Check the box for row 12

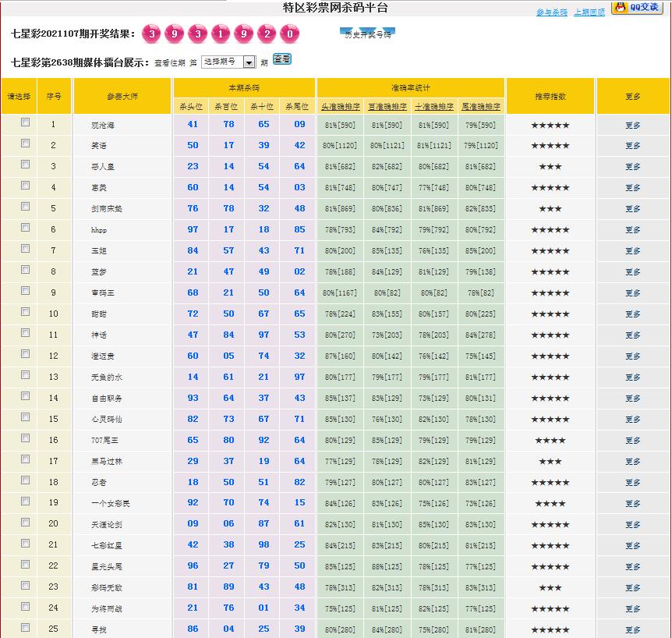click(26, 354)
